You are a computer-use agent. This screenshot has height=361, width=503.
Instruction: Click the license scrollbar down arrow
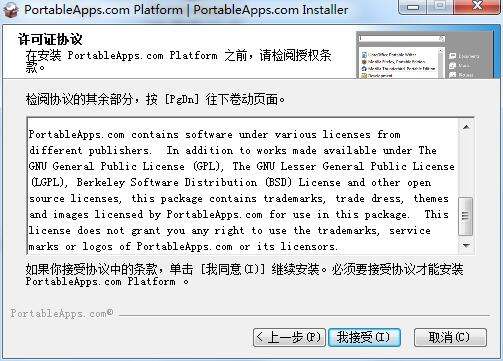click(466, 246)
